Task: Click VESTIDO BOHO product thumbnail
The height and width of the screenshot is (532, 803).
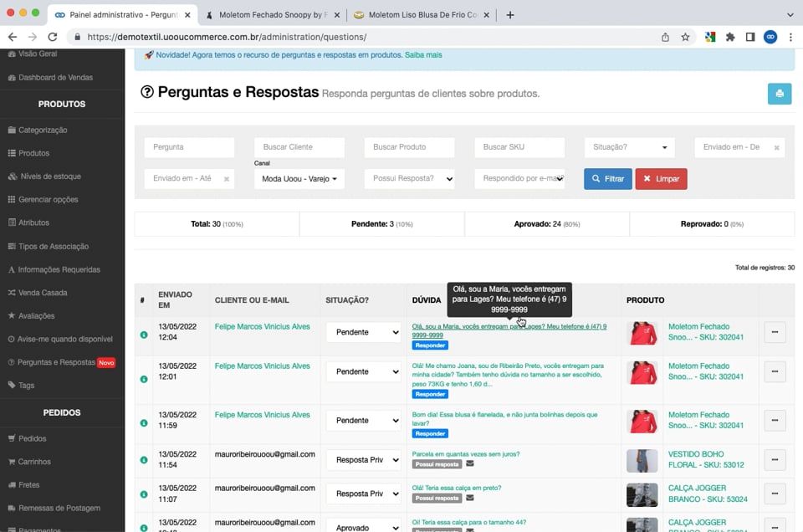Action: click(x=642, y=461)
